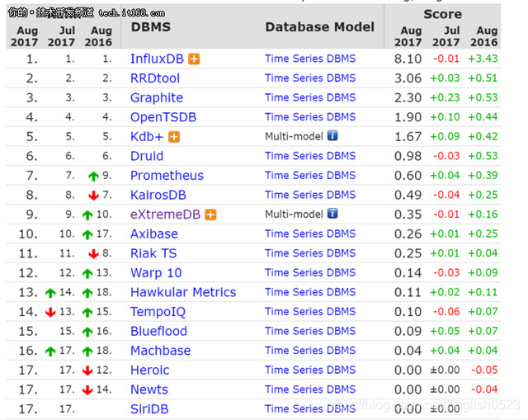Click Time Series DBMS in the Prometheus row
Image resolution: width=528 pixels, height=420 pixels.
point(310,176)
